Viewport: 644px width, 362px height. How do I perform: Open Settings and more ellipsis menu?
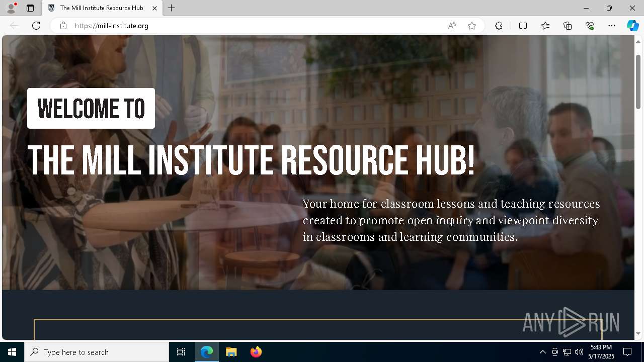coord(612,26)
